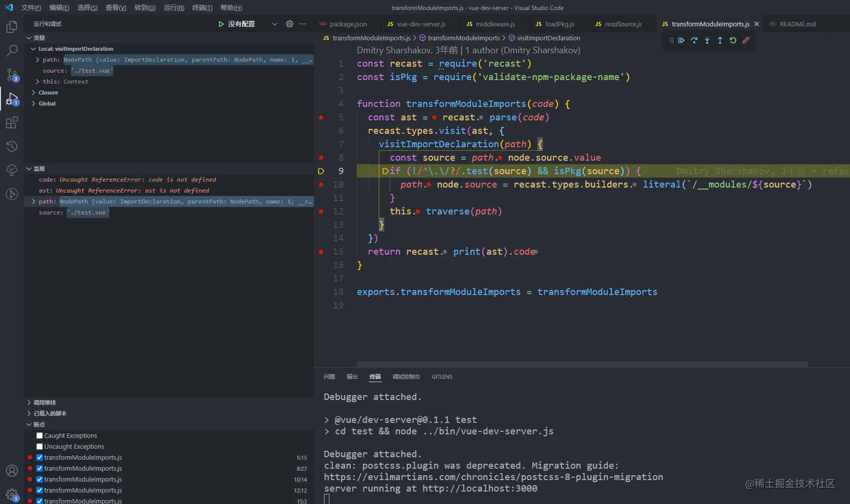Open the Accounts icon in activity bar
The image size is (850, 504).
11,471
